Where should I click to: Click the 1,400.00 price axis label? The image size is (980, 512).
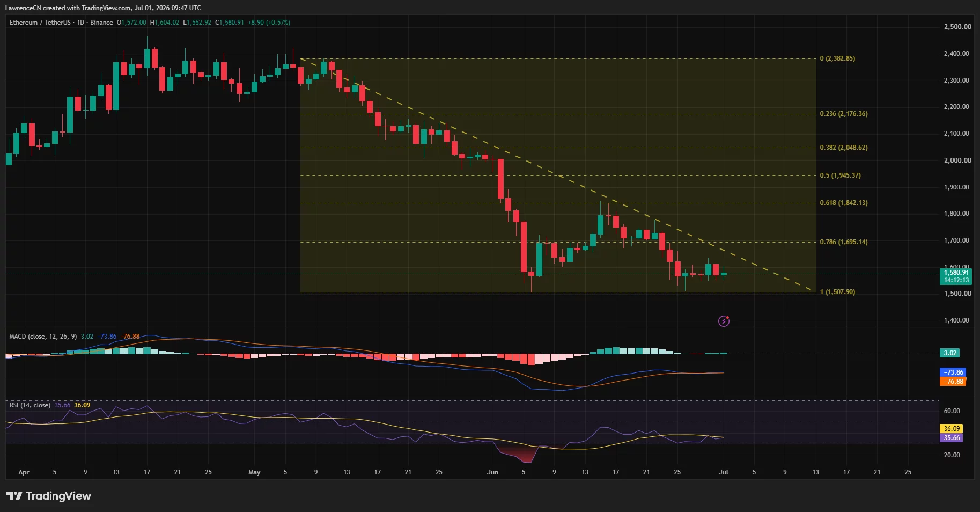click(956, 320)
